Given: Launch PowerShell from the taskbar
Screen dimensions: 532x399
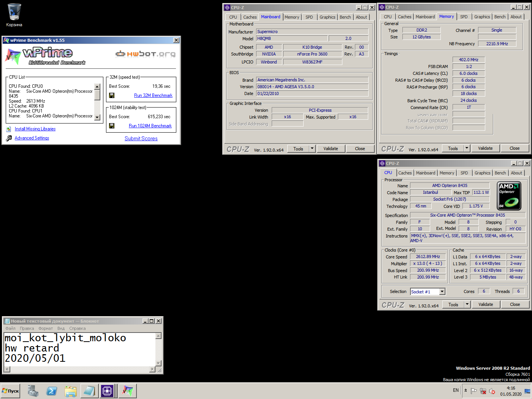Looking at the screenshot, I should [x=52, y=391].
